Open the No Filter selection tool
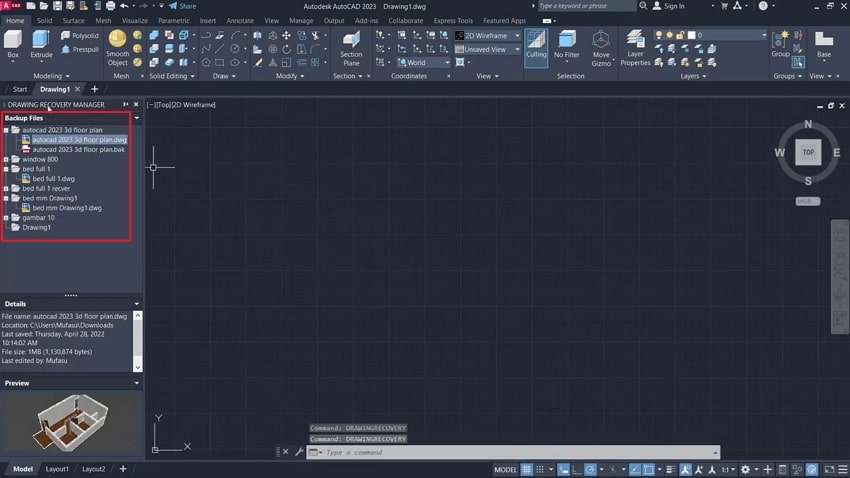This screenshot has height=478, width=850. [x=566, y=44]
